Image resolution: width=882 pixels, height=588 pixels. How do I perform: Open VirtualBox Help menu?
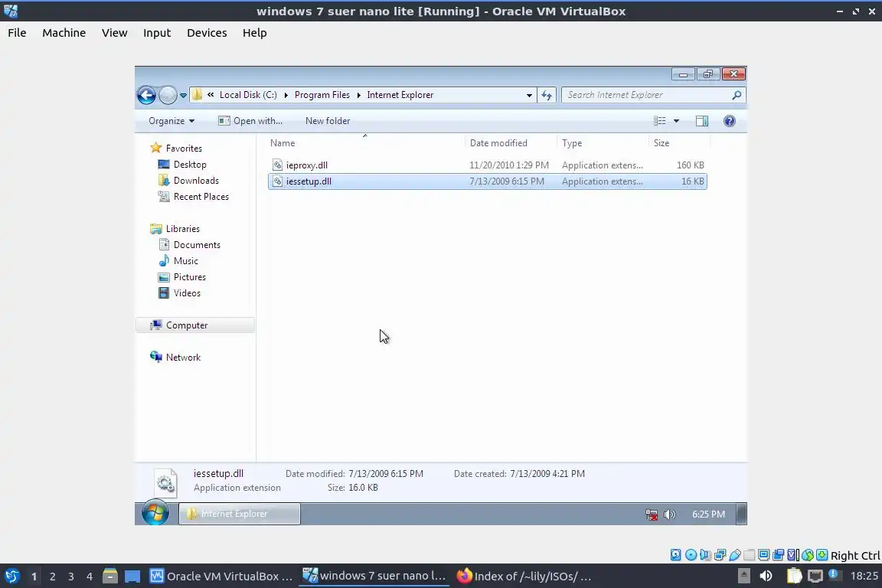coord(254,33)
